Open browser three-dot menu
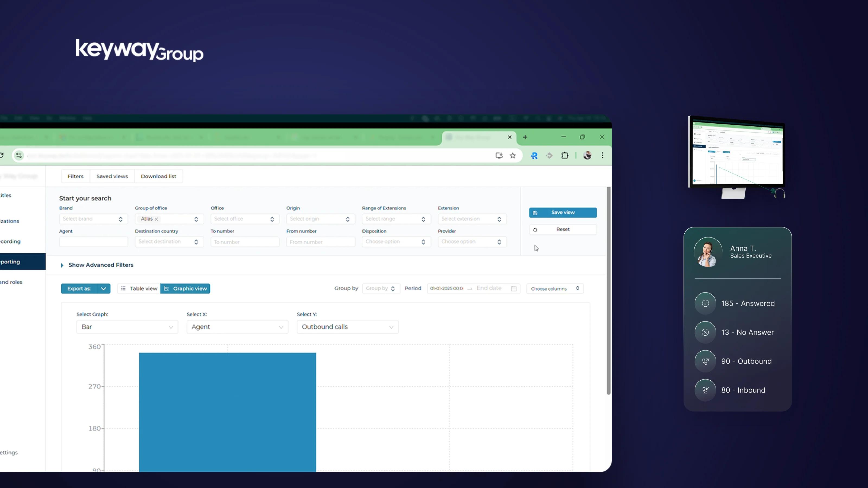This screenshot has height=488, width=868. (602, 155)
